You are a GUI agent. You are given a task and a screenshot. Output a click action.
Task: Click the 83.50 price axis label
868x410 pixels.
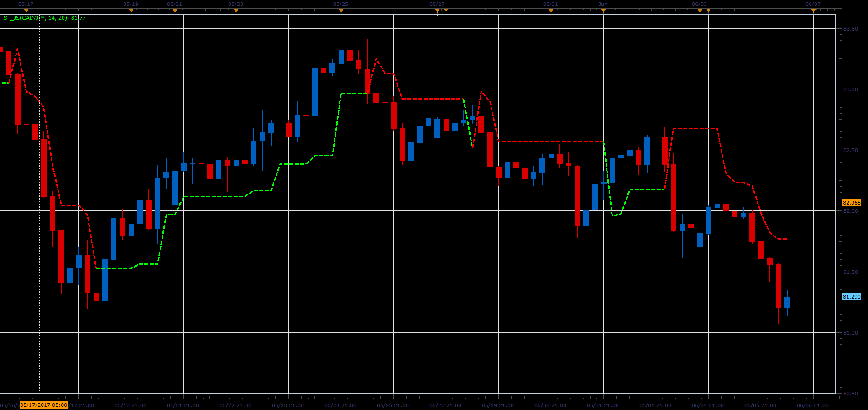850,29
